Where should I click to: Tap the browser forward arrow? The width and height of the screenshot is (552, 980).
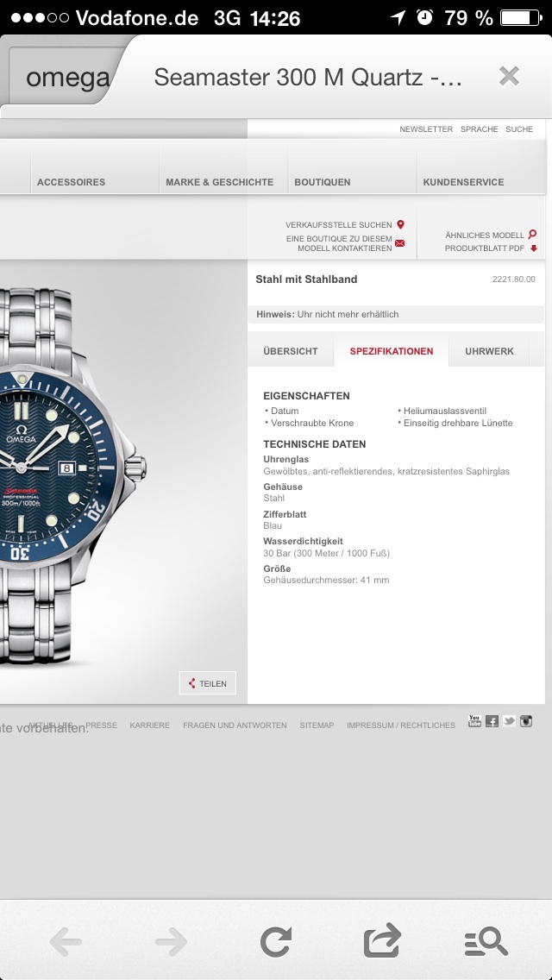(171, 942)
